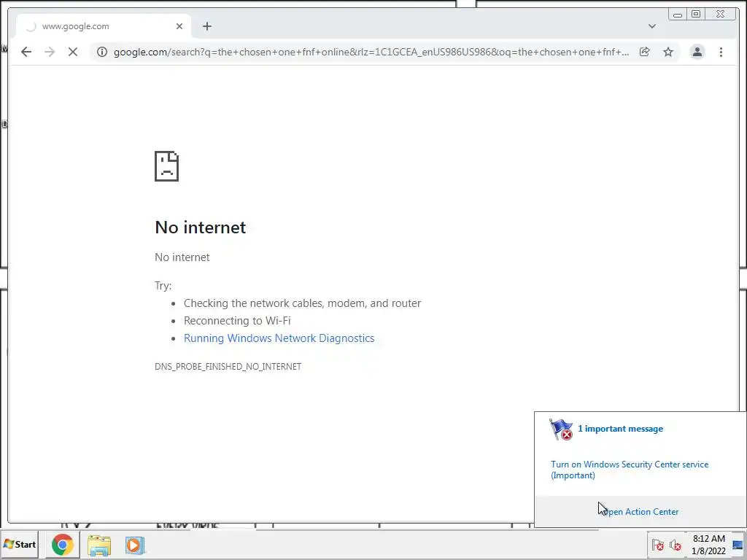Open Windows Explorer from taskbar
Viewport: 747px width, 560px height.
[x=99, y=545]
